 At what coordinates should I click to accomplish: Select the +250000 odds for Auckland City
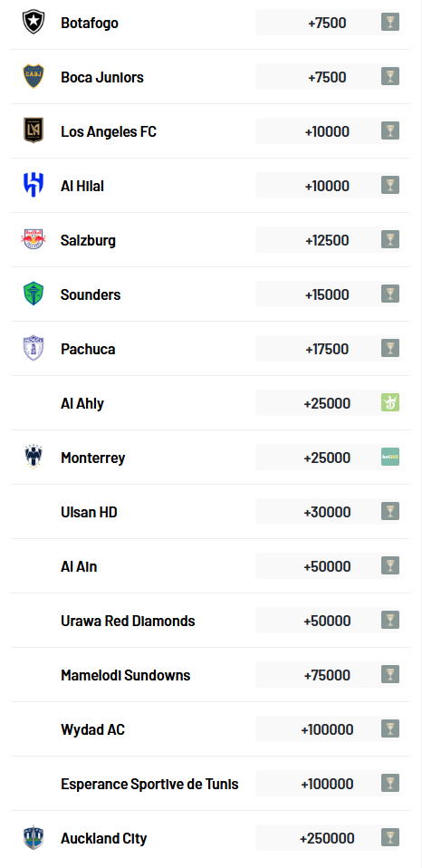point(327,838)
